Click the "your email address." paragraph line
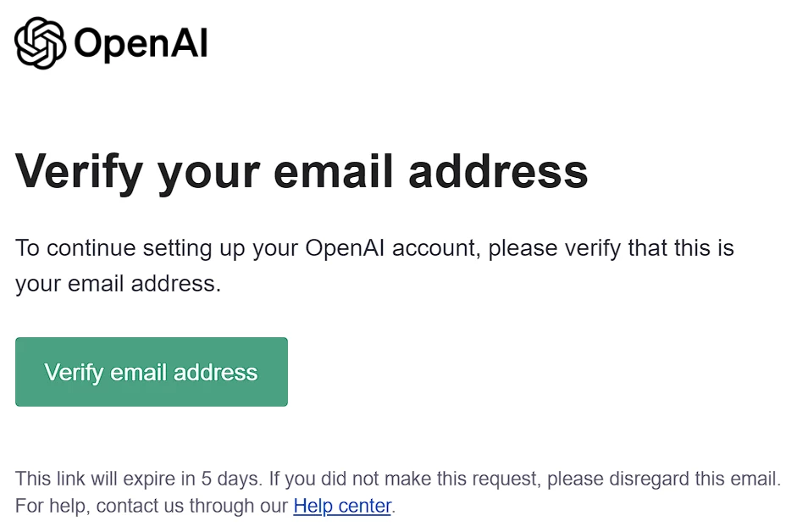The width and height of the screenshot is (786, 532). [118, 285]
